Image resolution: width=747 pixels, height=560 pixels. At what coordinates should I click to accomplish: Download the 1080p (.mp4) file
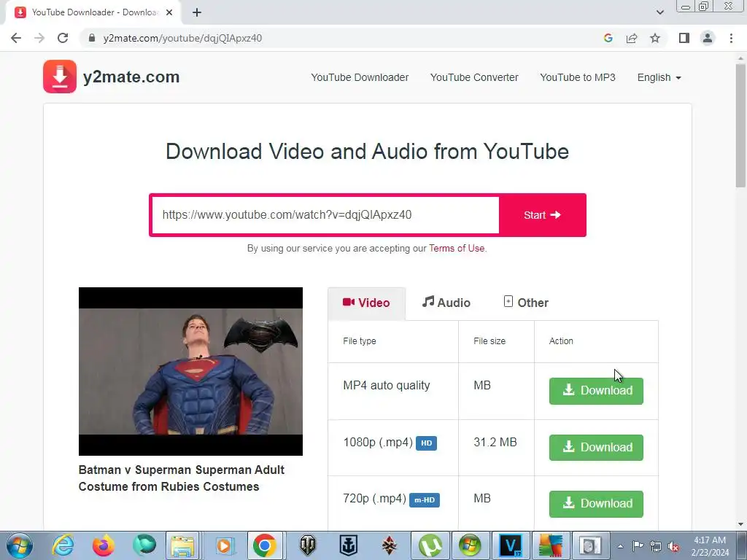click(596, 448)
